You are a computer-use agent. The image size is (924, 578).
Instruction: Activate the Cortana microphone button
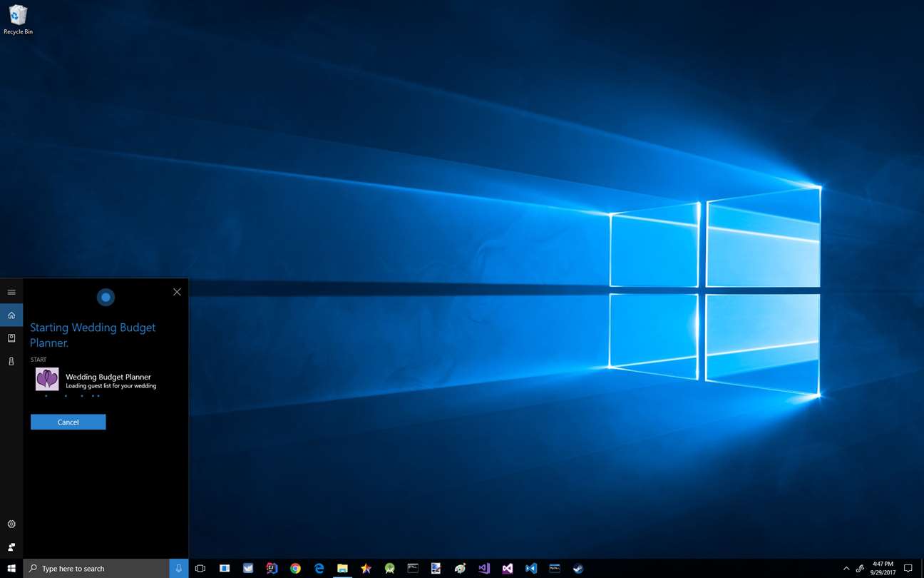(179, 569)
